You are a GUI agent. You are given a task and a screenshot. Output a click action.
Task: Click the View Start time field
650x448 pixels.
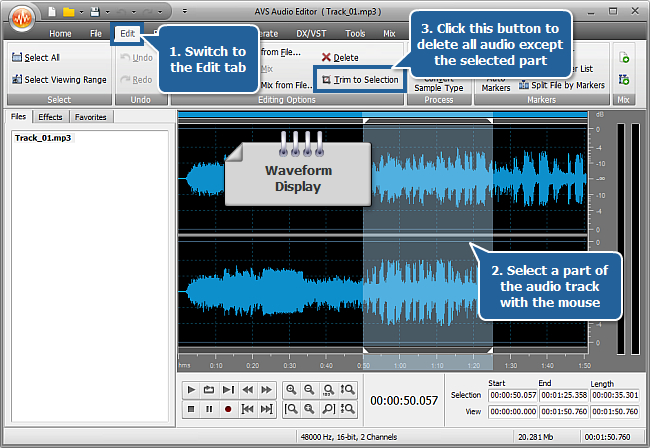(513, 412)
